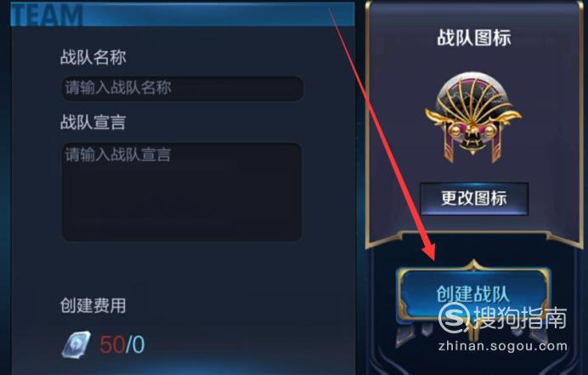
Task: Click the gold ornament atop 创建战队 button
Action: pyautogui.click(x=473, y=264)
